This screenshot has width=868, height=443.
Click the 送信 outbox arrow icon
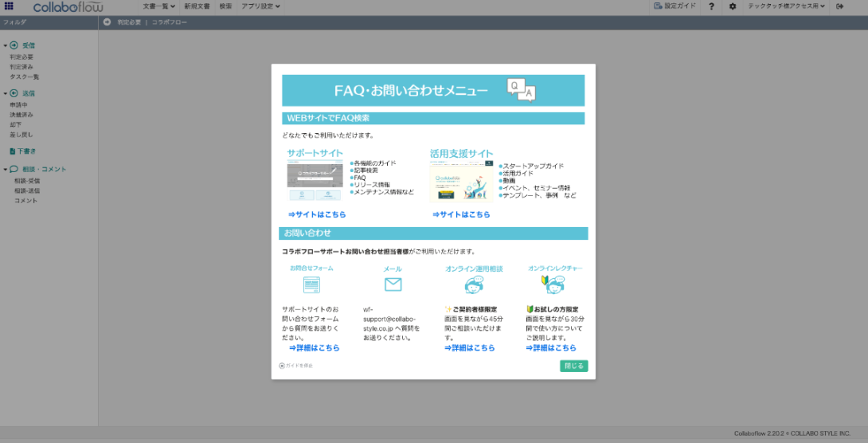(x=14, y=93)
